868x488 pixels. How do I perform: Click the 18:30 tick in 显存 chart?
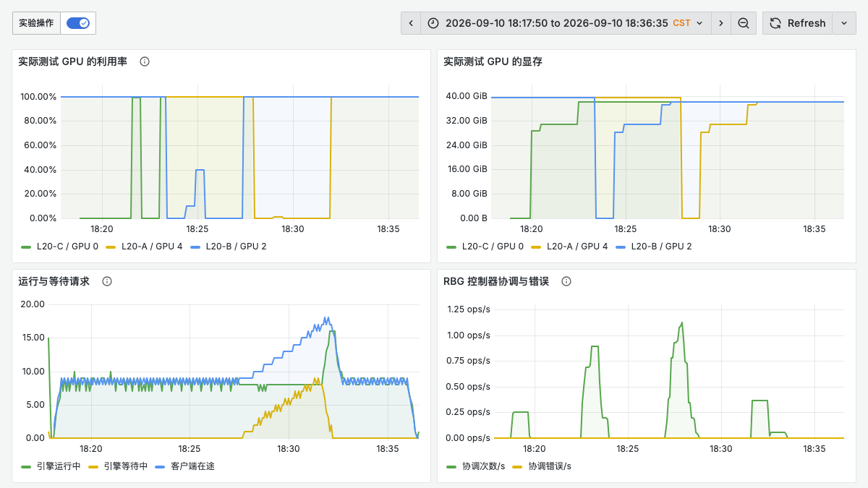pyautogui.click(x=720, y=228)
